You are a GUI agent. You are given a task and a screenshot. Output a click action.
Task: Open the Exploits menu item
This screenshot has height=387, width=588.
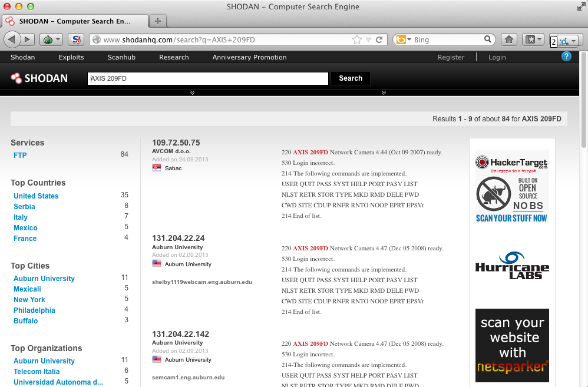[x=71, y=57]
